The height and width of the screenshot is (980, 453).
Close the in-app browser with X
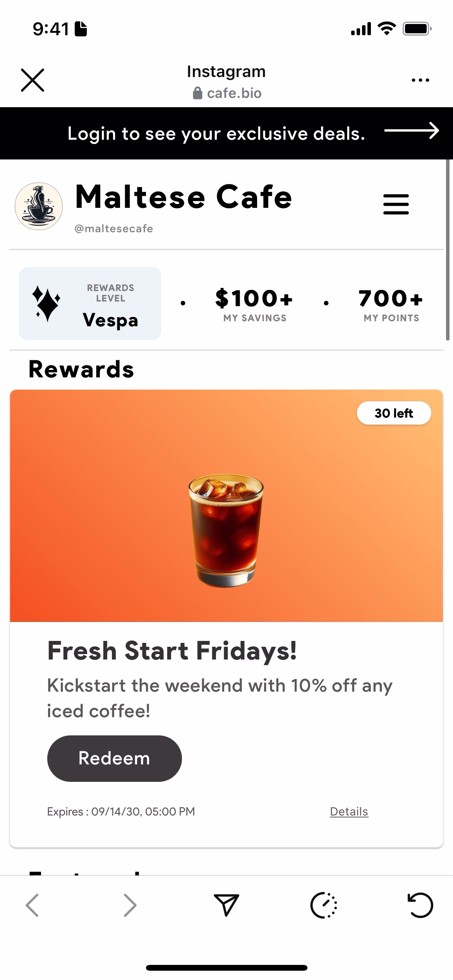(33, 80)
